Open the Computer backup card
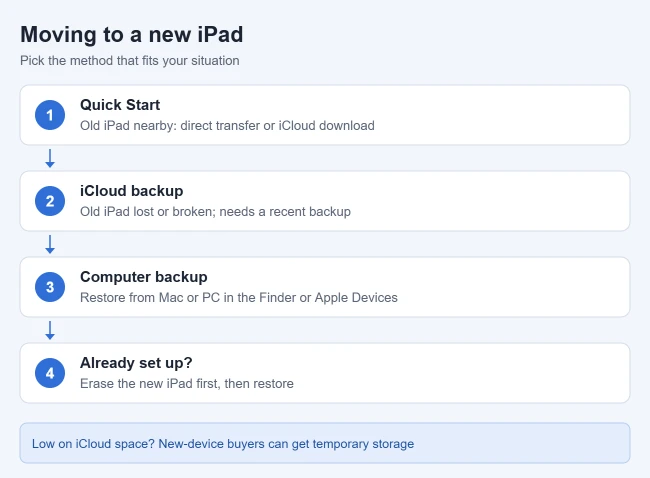Image resolution: width=650 pixels, height=478 pixels. tap(325, 287)
